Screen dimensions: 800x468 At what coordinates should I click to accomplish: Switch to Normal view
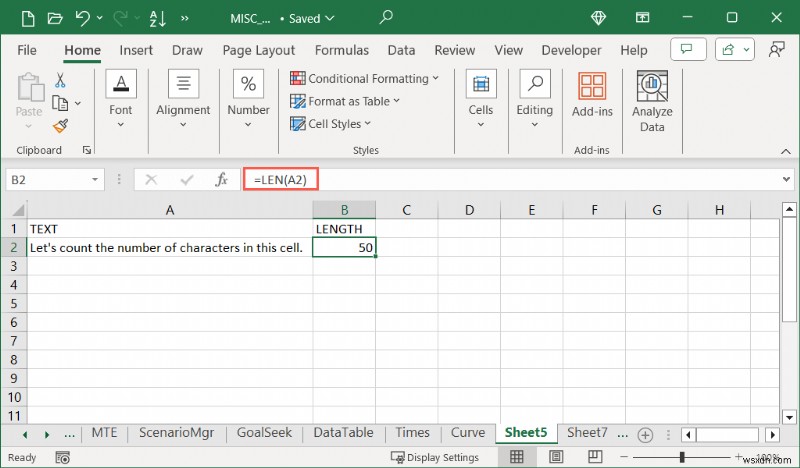[516, 456]
